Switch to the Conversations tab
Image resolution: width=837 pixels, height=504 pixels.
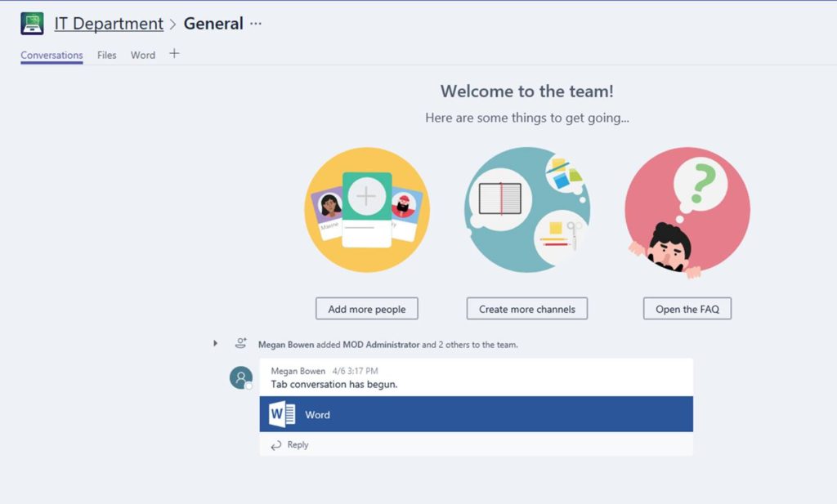[x=51, y=55]
